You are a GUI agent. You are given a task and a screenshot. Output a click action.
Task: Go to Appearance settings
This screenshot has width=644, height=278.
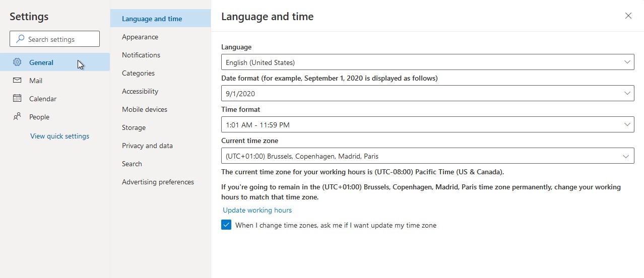click(x=160, y=37)
